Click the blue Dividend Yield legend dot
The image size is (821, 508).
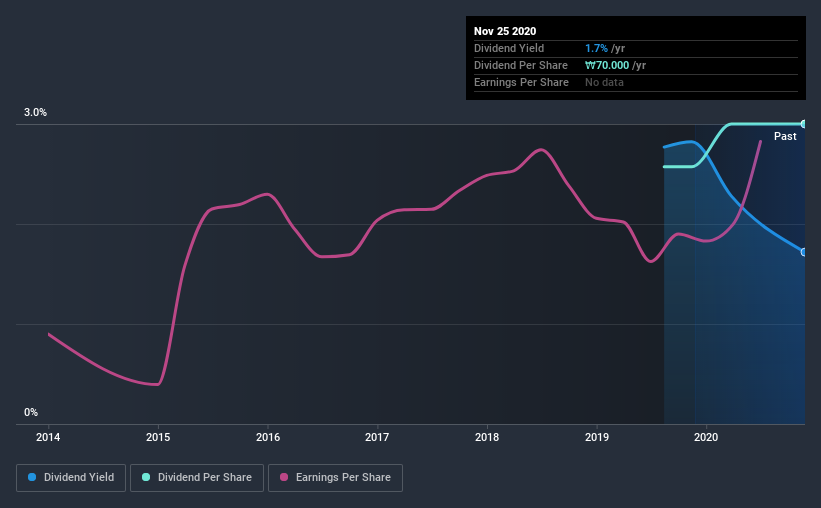pos(32,477)
